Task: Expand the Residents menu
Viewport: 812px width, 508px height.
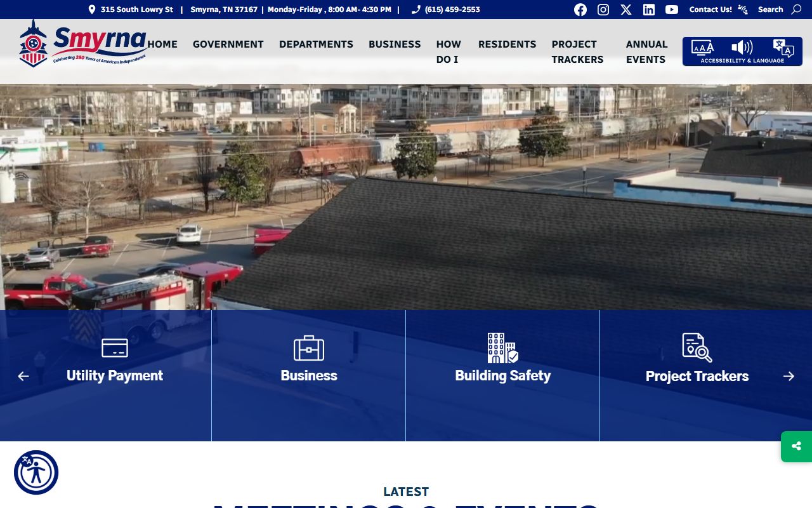Action: 507,44
